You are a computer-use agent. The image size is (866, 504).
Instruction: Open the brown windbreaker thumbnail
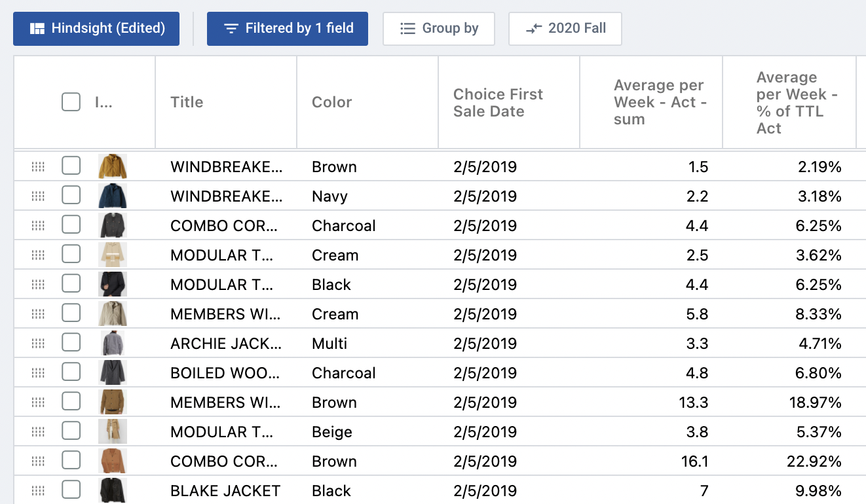point(113,166)
